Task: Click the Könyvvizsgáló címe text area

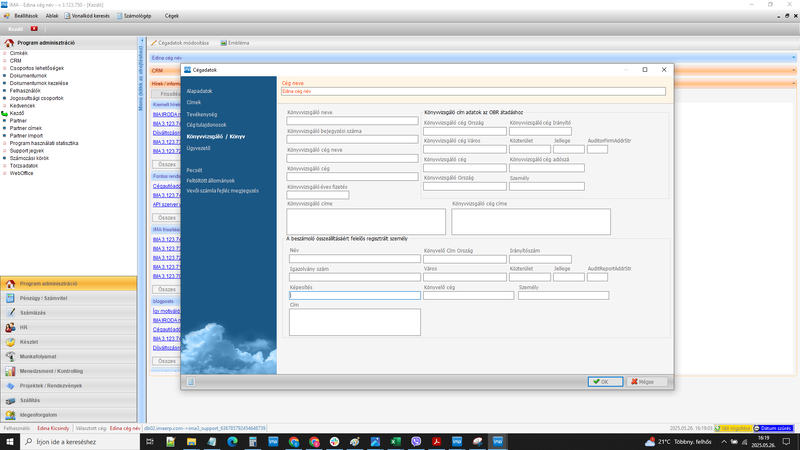Action: click(x=366, y=221)
